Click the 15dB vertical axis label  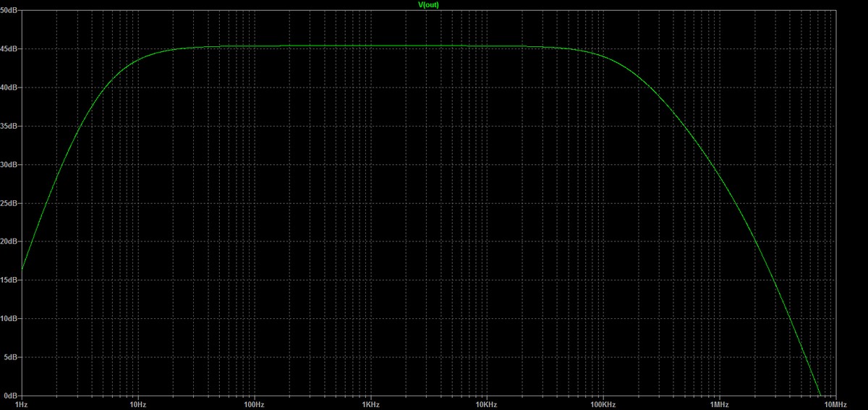(9, 280)
